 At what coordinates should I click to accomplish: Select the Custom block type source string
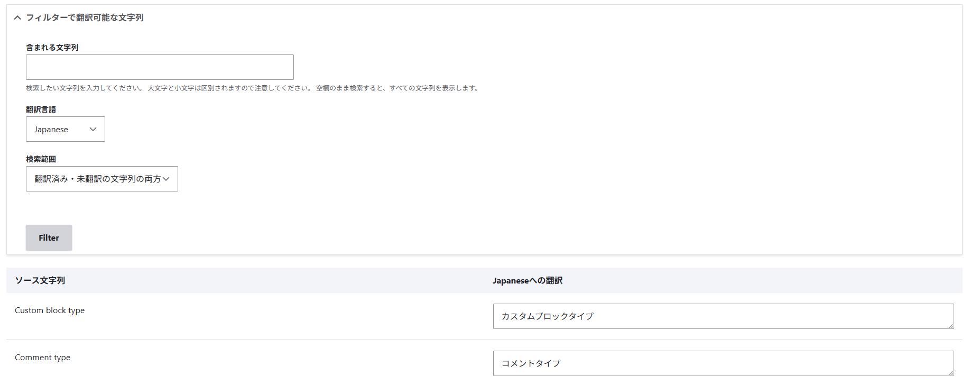pos(50,310)
